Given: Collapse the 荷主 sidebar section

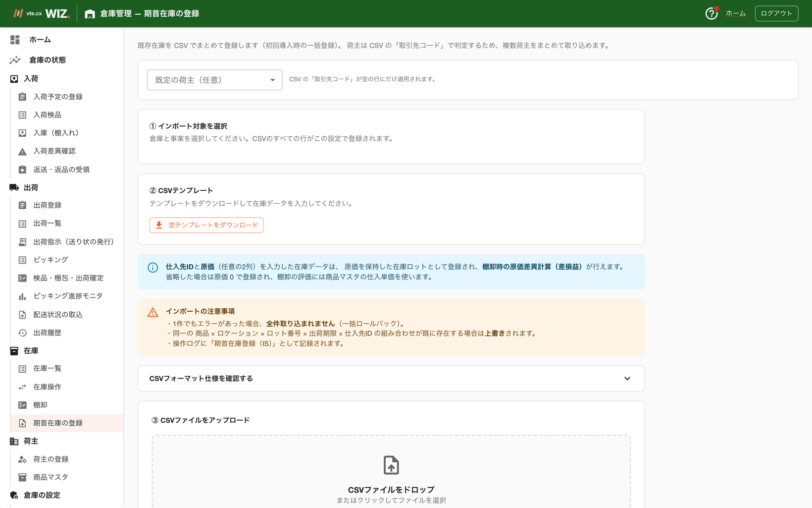Looking at the screenshot, I should pyautogui.click(x=61, y=441).
